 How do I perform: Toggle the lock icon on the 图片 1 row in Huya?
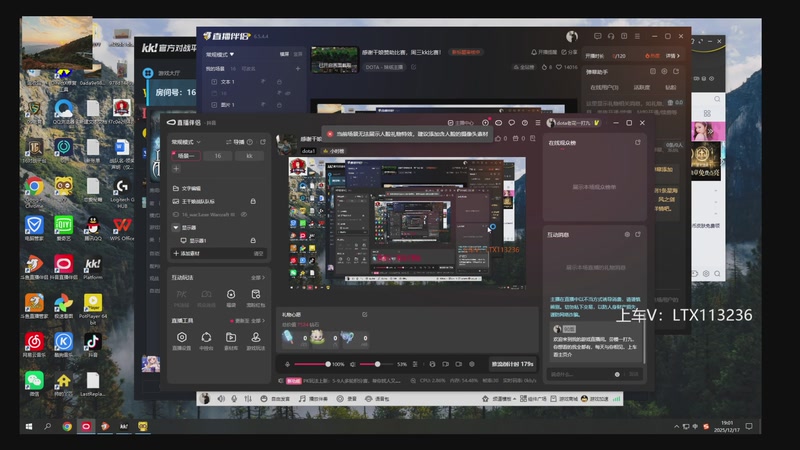pos(279,105)
